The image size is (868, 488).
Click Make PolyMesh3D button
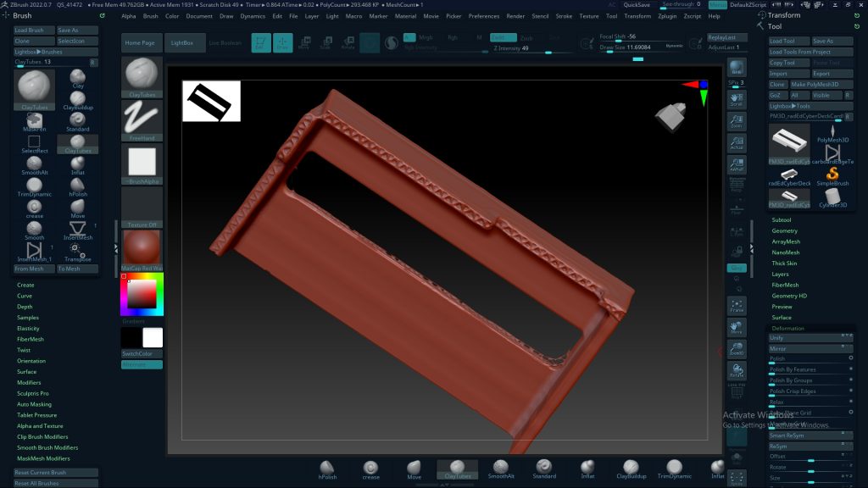pyautogui.click(x=821, y=85)
